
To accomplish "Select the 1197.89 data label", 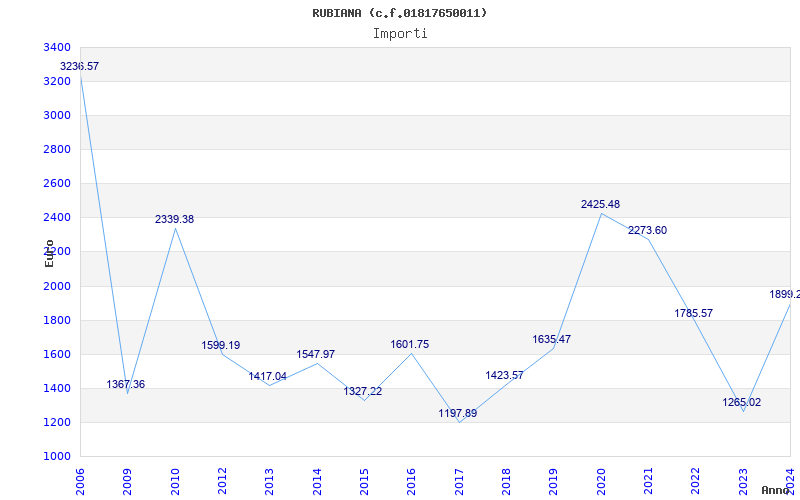I will tap(458, 414).
